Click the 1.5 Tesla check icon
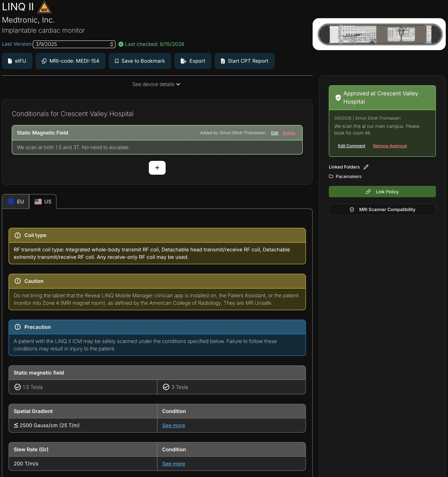The image size is (448, 477). pyautogui.click(x=18, y=387)
